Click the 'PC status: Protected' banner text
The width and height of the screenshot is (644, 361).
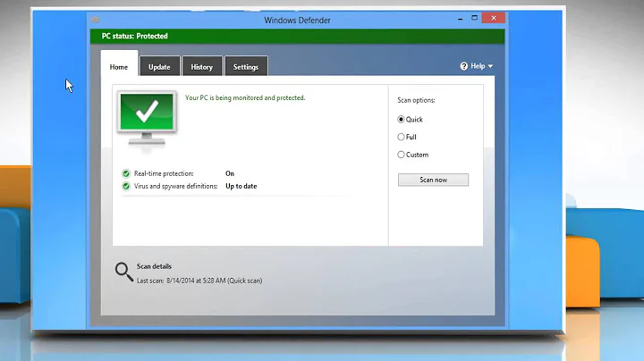(x=135, y=36)
